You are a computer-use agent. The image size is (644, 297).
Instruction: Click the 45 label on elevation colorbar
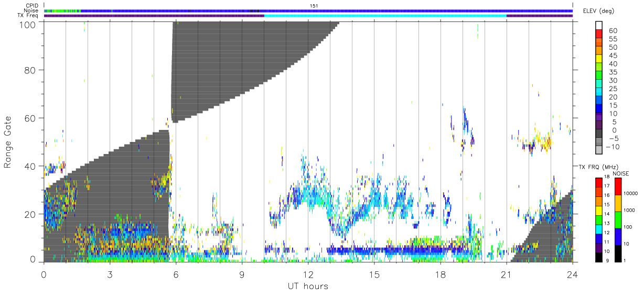click(x=613, y=56)
